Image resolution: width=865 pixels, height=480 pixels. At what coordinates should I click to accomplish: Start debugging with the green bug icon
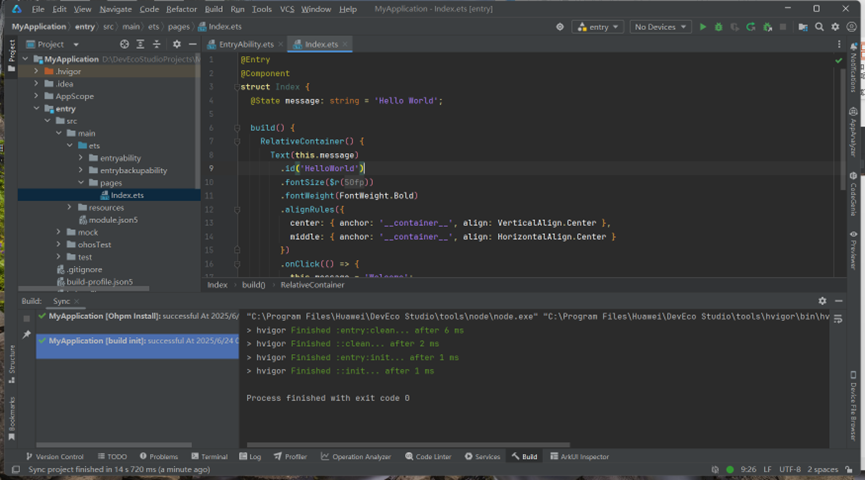[x=718, y=26]
